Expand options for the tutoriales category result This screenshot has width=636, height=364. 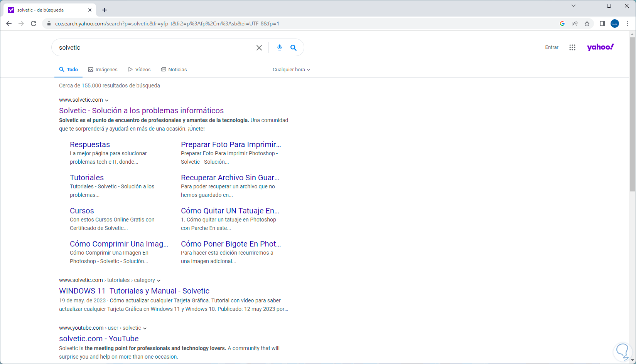(x=159, y=280)
